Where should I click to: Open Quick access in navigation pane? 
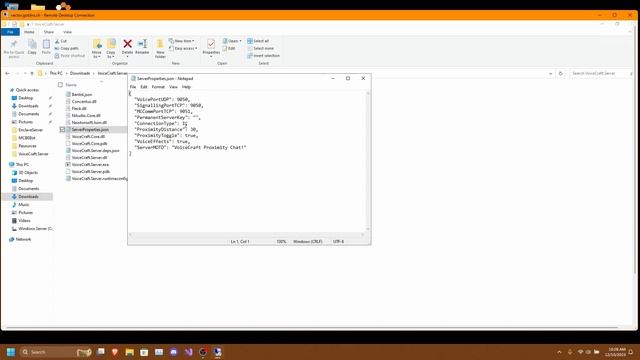click(27, 90)
